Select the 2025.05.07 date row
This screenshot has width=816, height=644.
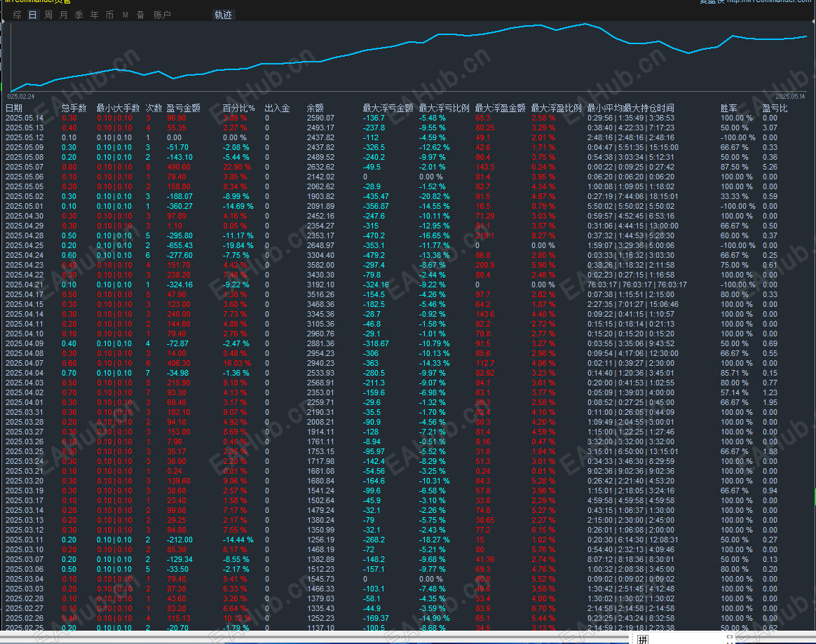tap(25, 167)
